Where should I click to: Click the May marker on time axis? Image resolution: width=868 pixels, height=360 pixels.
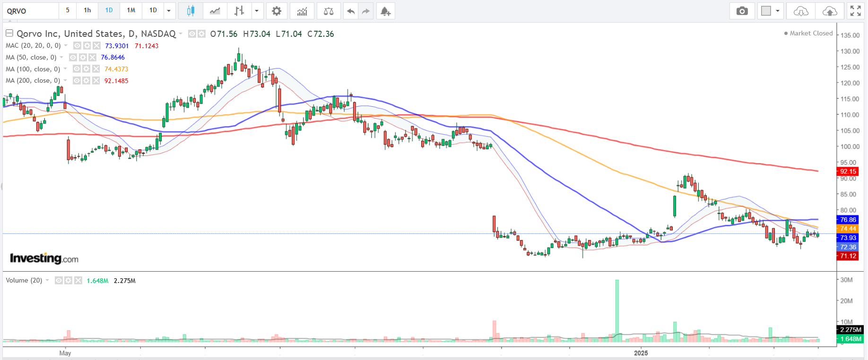point(65,353)
